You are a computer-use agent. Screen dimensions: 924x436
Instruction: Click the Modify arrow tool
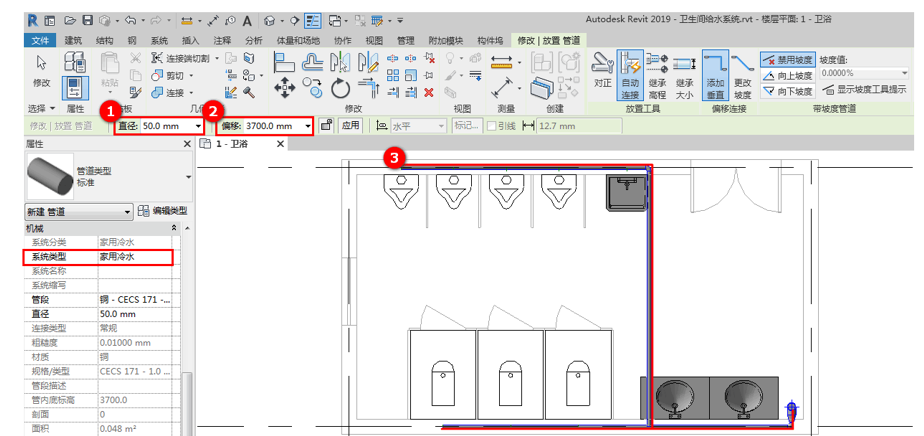(x=41, y=63)
